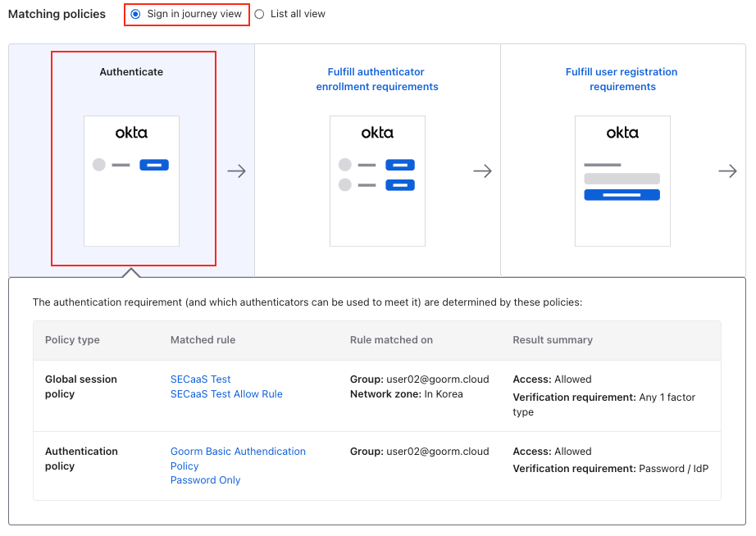
Task: Open Goorm Basic Authendication Policy link
Action: tap(238, 452)
